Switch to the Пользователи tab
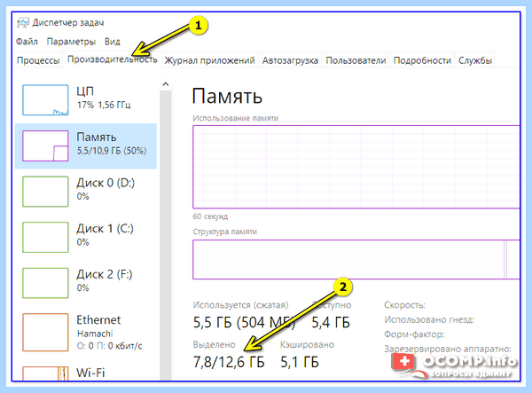 tap(356, 60)
